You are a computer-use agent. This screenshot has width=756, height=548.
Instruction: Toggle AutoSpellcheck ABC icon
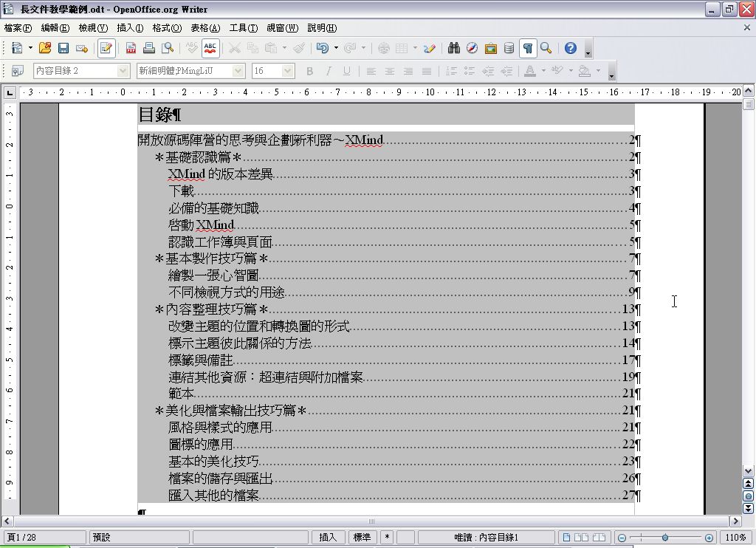coord(210,48)
